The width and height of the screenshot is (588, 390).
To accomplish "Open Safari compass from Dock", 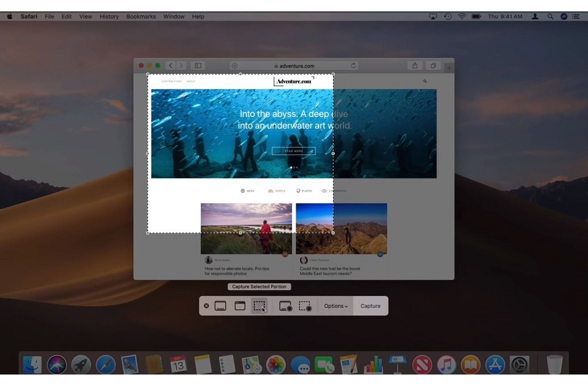I will tap(106, 364).
